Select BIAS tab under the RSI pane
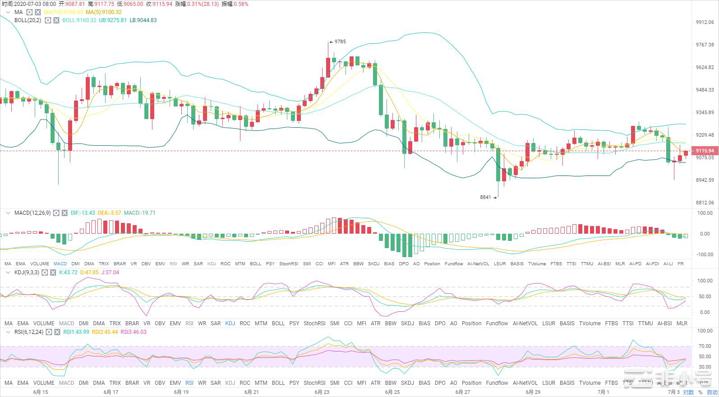Viewport: 719px width, 397px height. point(425,383)
